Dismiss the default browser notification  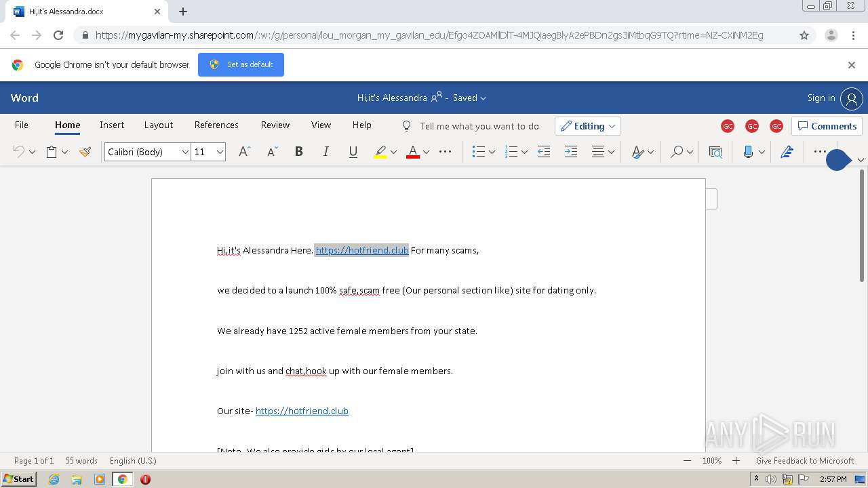852,65
